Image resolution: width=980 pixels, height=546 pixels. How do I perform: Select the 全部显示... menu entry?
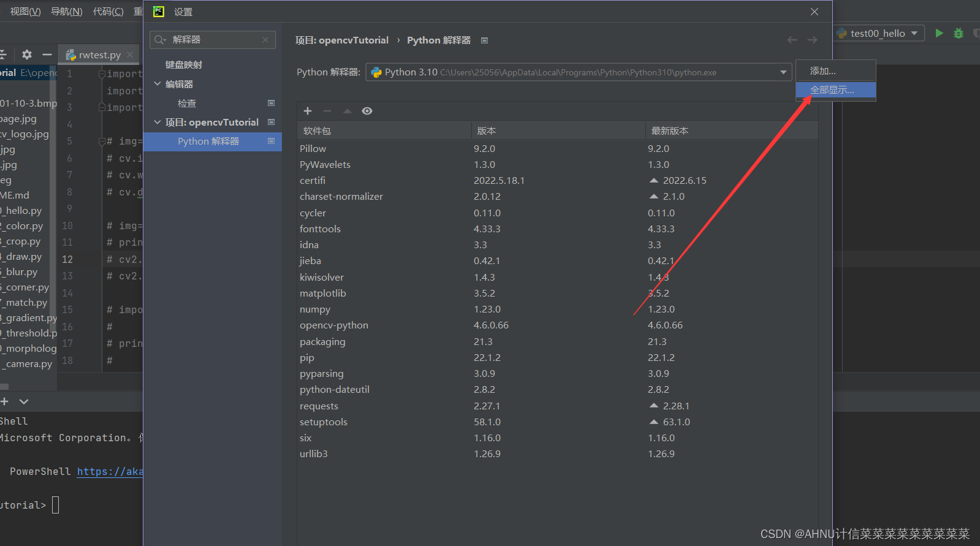[x=835, y=90]
